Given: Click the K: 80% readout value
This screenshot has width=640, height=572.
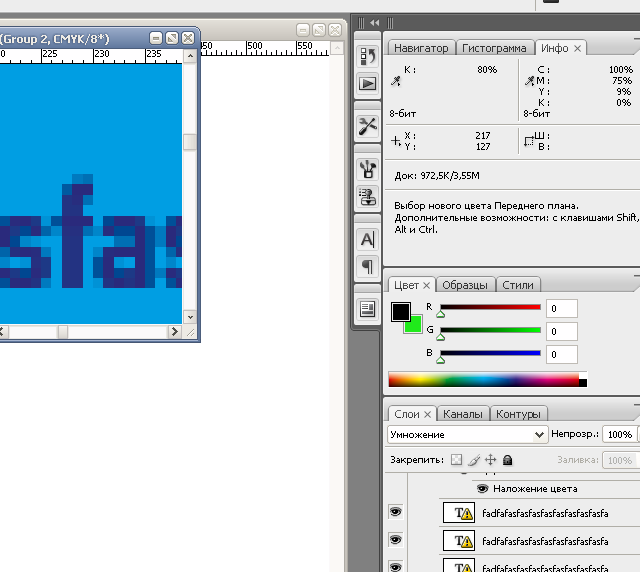Looking at the screenshot, I should coord(487,70).
